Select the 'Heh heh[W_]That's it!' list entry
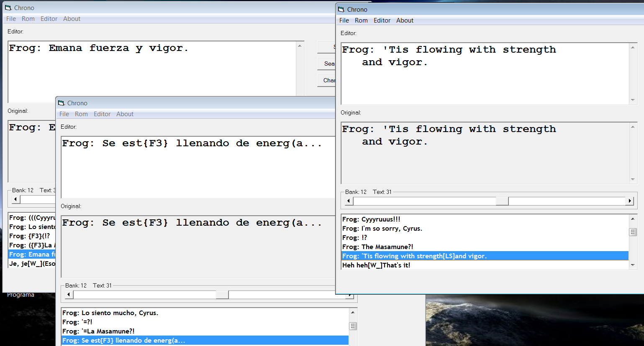The width and height of the screenshot is (644, 346). tap(376, 265)
